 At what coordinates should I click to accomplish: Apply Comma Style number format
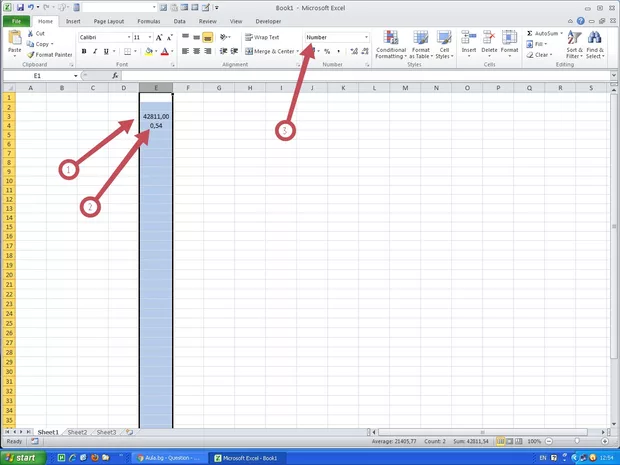(x=338, y=51)
